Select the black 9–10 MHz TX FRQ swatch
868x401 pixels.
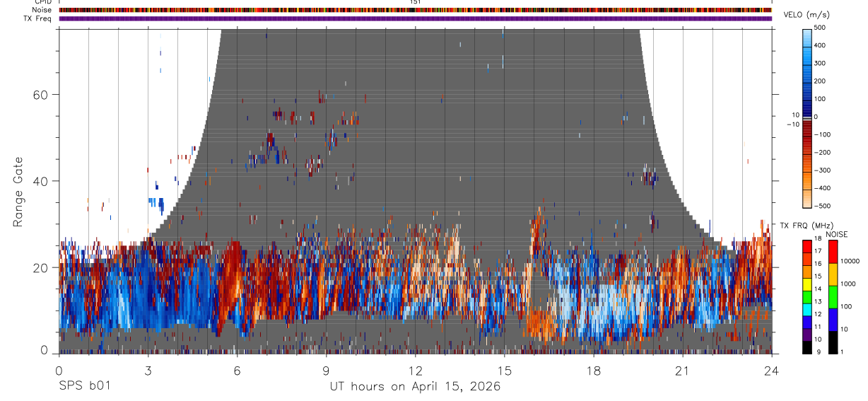(x=807, y=347)
